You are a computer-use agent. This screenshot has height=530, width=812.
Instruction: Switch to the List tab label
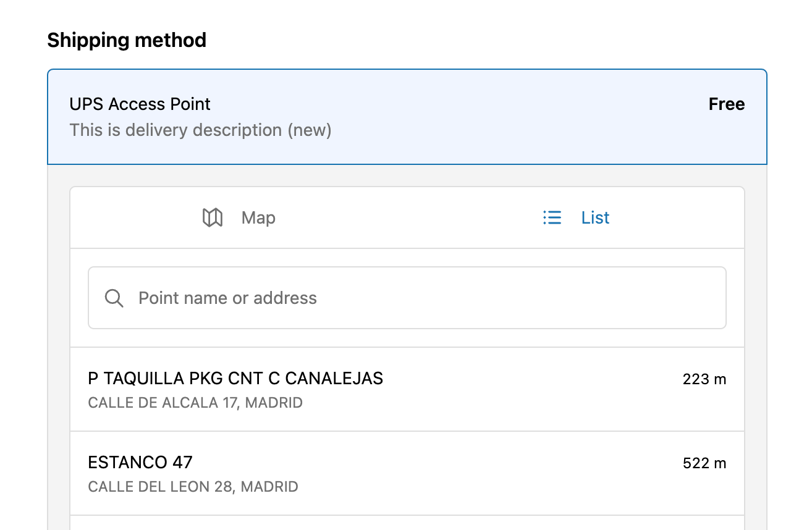point(595,217)
